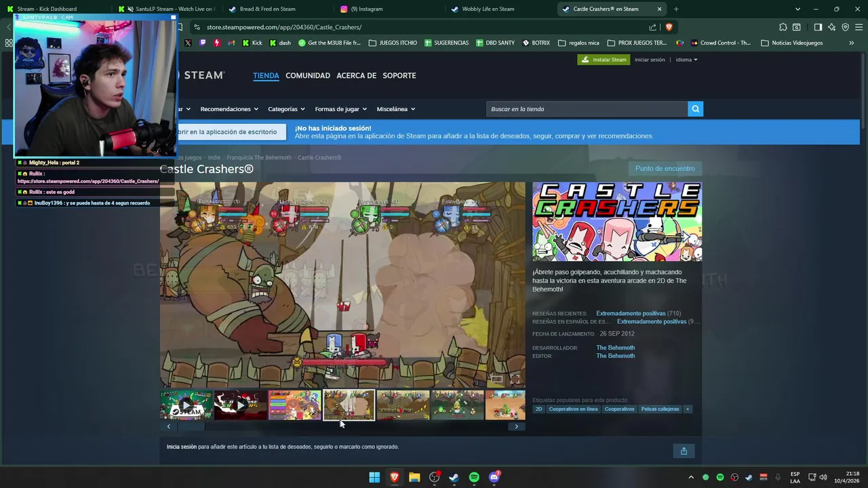Viewport: 868px width, 488px height.
Task: Switch to Instagram tab
Action: pos(389,9)
